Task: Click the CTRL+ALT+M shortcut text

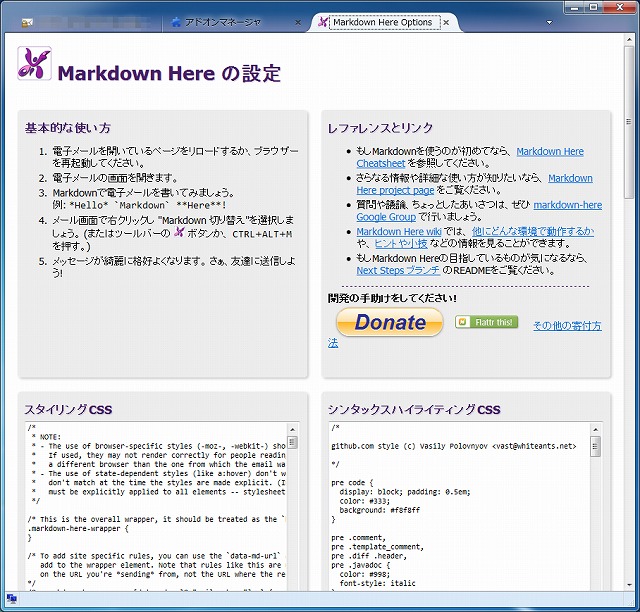Action: tap(262, 234)
